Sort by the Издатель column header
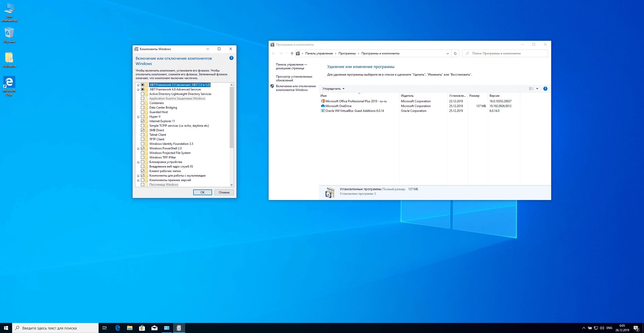The image size is (644, 333). pos(423,96)
